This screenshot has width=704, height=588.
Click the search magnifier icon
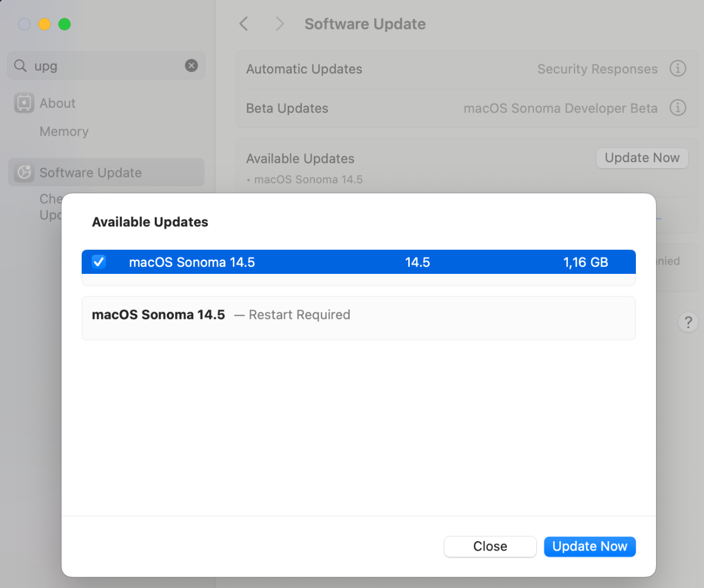click(20, 66)
